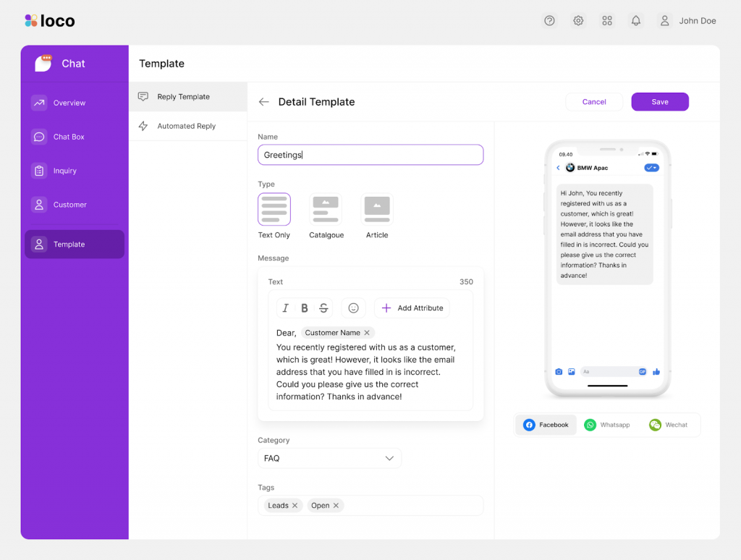This screenshot has height=560, width=741.
Task: Open the apps grid icon
Action: point(607,21)
